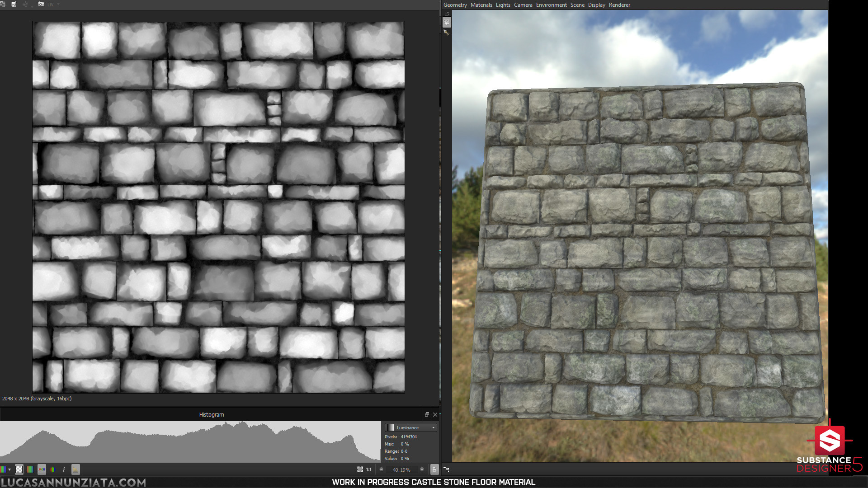The width and height of the screenshot is (868, 488).
Task: Zoom in with the plus icon
Action: pyautogui.click(x=422, y=469)
